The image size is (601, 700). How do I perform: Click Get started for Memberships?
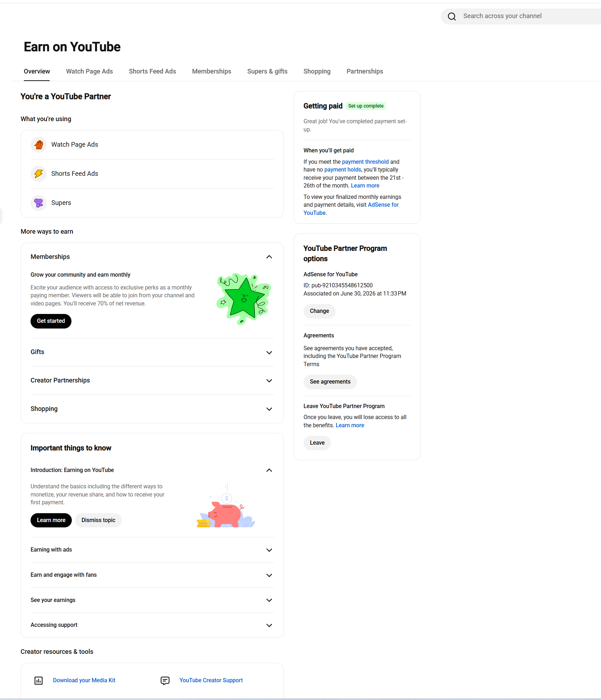point(51,321)
